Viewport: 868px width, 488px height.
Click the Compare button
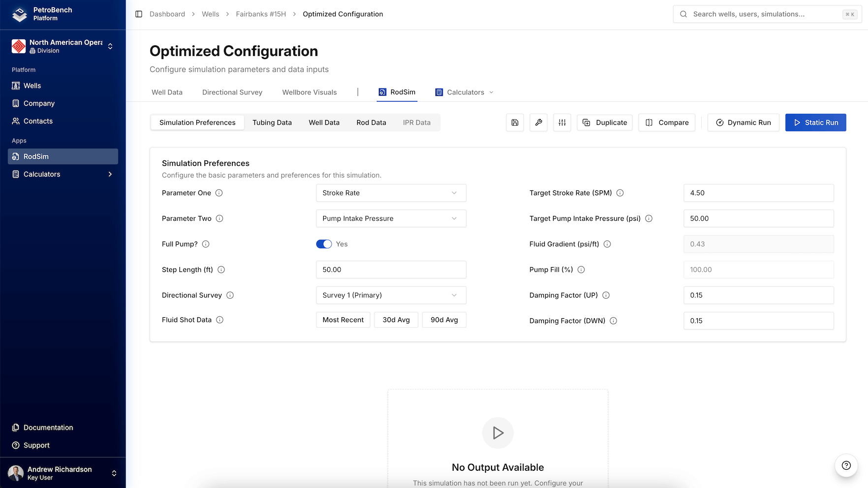[x=667, y=122]
